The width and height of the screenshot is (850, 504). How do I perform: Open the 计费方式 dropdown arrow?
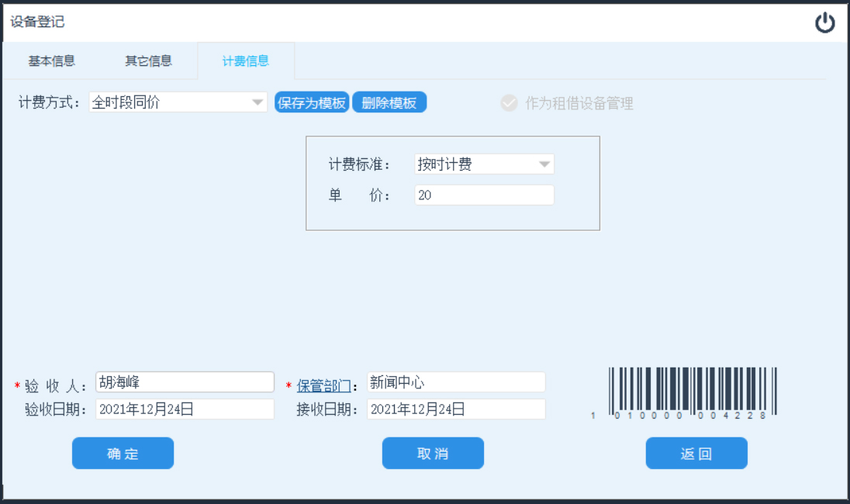point(257,102)
